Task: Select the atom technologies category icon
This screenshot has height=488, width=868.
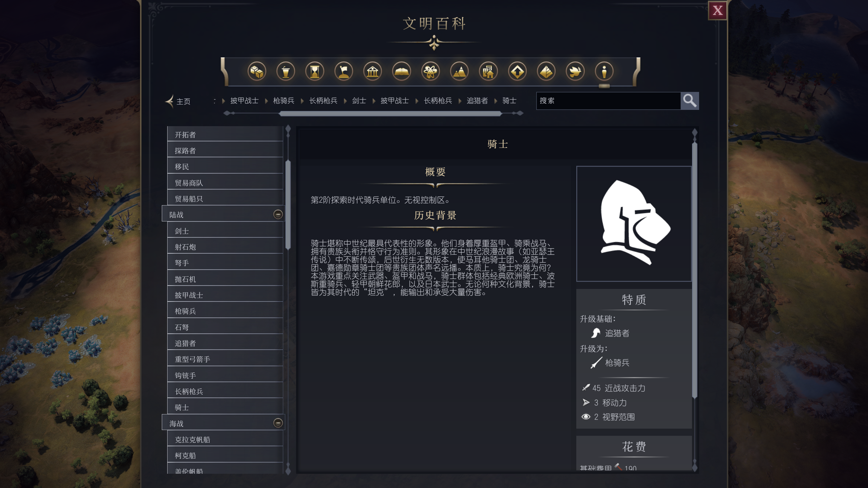Action: [x=430, y=72]
